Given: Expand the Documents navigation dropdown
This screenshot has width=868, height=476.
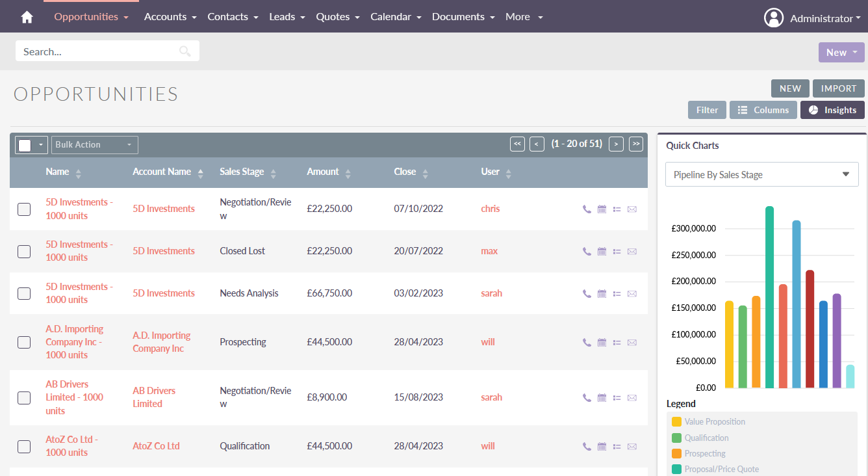Looking at the screenshot, I should pyautogui.click(x=463, y=17).
